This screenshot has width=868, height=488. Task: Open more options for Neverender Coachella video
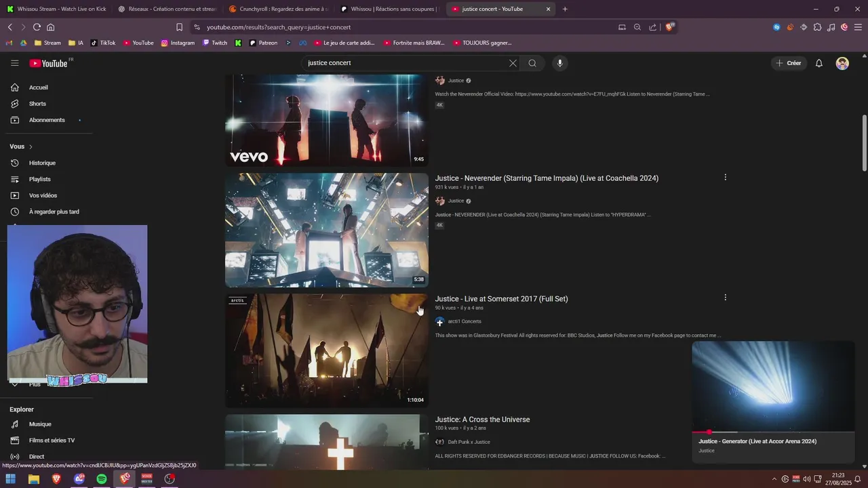click(725, 178)
